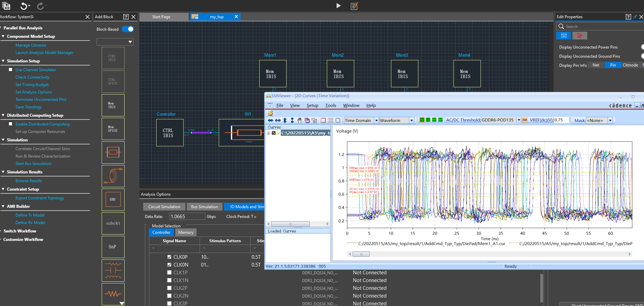Select the subckt block in palette
Image resolution: width=644 pixels, height=306 pixels.
click(113, 223)
